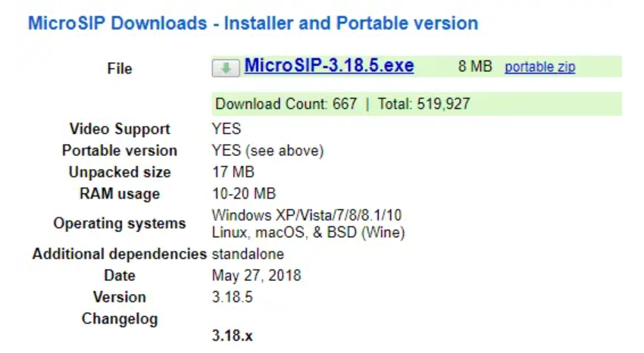Click the Linux, macOS, & BSD (Wine) line

308,233
